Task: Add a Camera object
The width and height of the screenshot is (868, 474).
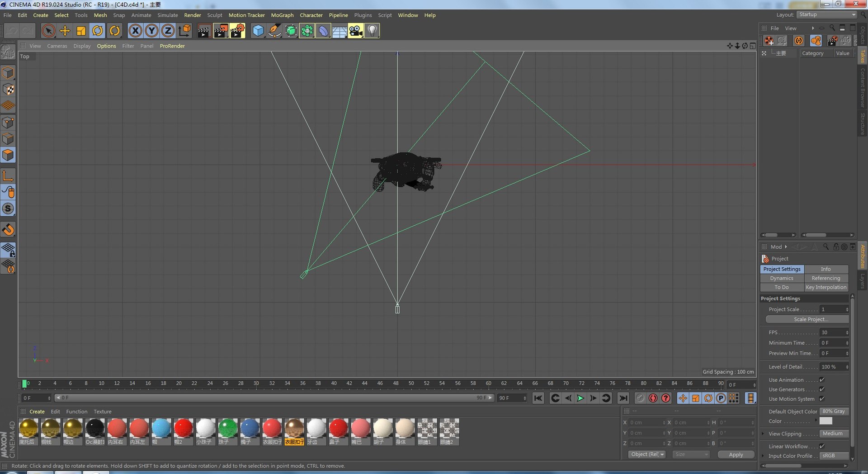Action: click(x=356, y=31)
